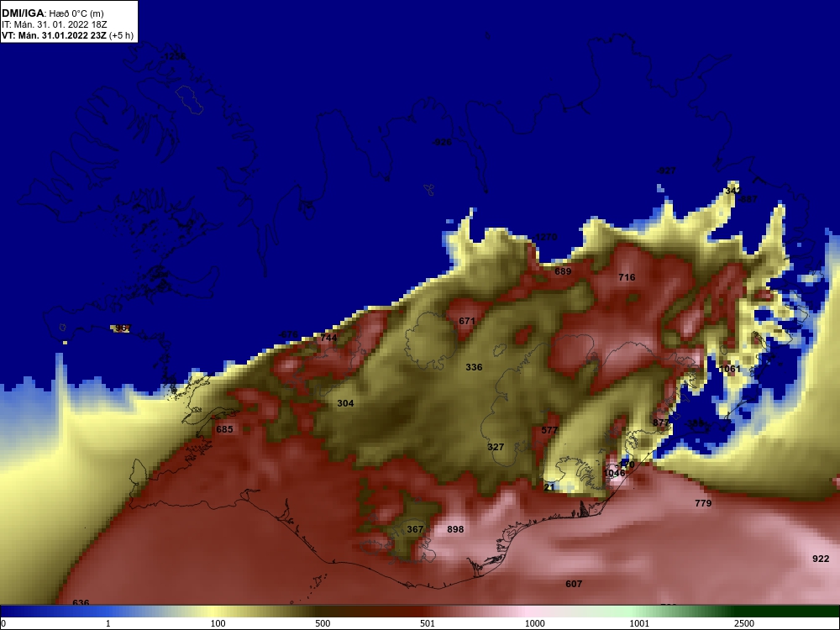The height and width of the screenshot is (630, 840).
Task: Click the map value '367'
Action: (415, 529)
